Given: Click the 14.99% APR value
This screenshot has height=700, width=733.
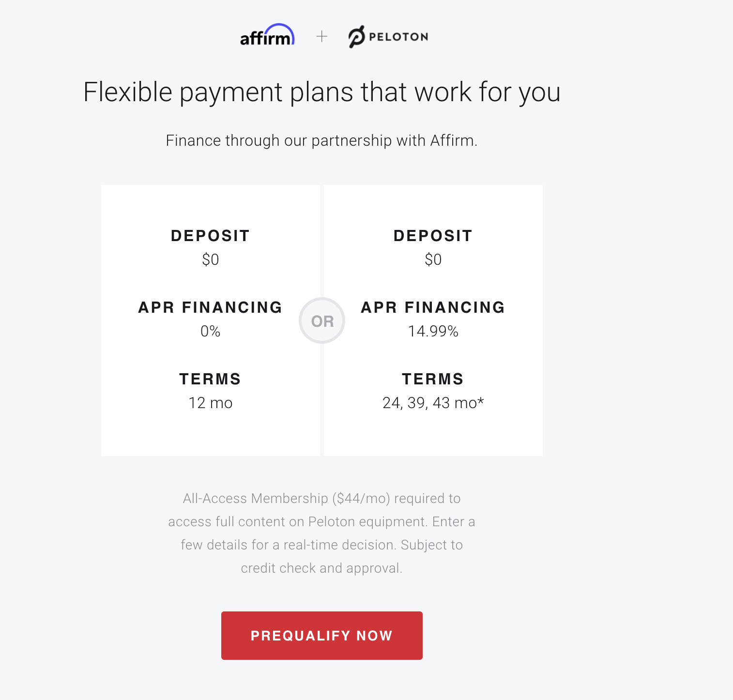Looking at the screenshot, I should click(x=433, y=331).
